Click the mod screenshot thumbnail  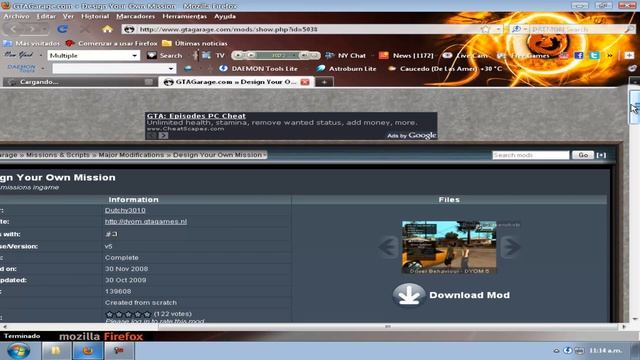[x=449, y=247]
